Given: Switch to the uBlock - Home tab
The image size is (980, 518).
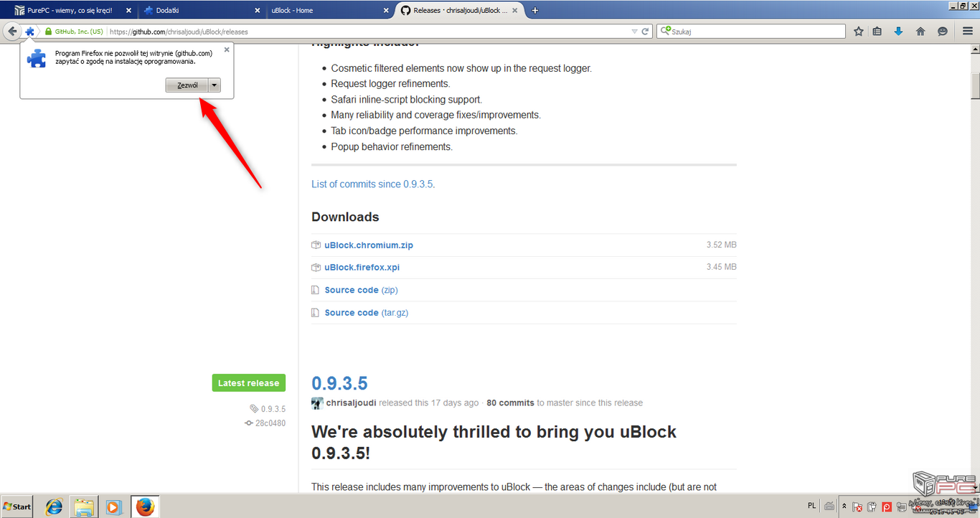Looking at the screenshot, I should click(330, 10).
